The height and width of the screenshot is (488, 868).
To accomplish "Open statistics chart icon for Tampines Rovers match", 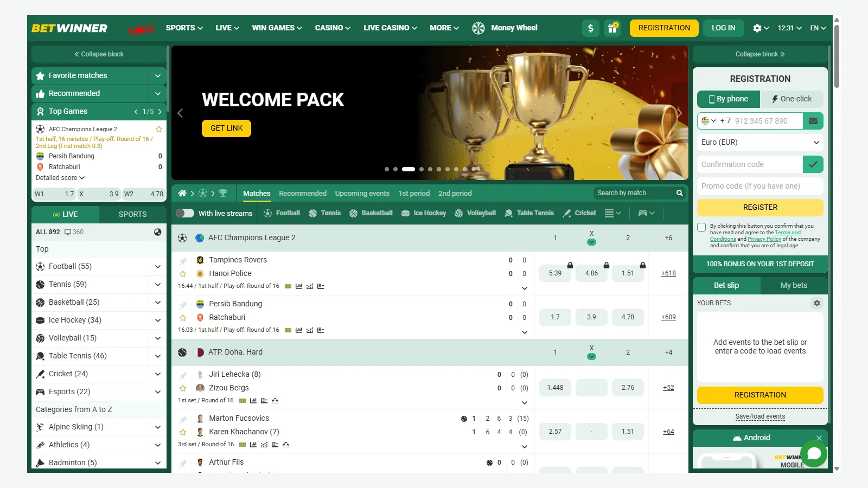I will tap(299, 286).
